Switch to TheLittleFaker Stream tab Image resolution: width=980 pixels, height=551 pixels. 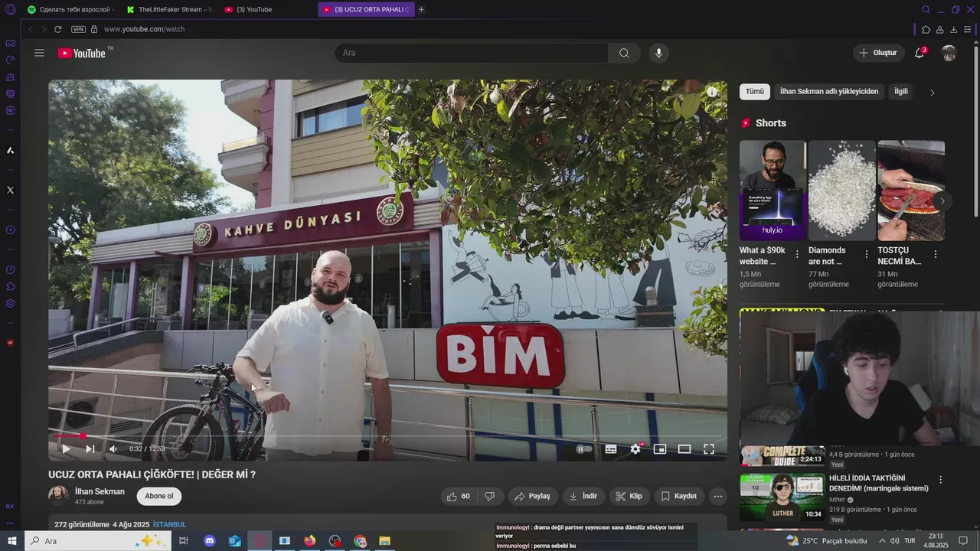point(169,9)
